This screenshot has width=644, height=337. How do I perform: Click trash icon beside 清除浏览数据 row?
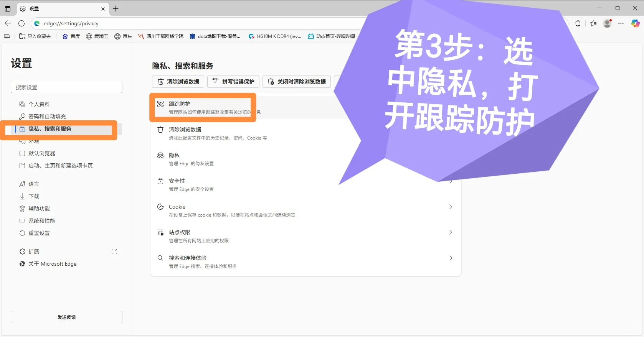[x=160, y=130]
